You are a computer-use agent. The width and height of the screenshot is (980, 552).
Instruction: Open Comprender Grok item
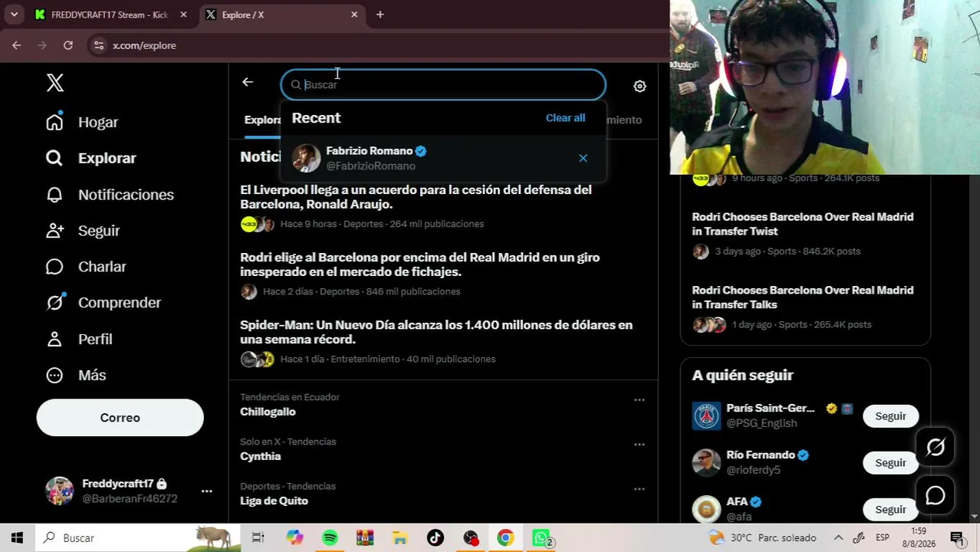(x=104, y=303)
